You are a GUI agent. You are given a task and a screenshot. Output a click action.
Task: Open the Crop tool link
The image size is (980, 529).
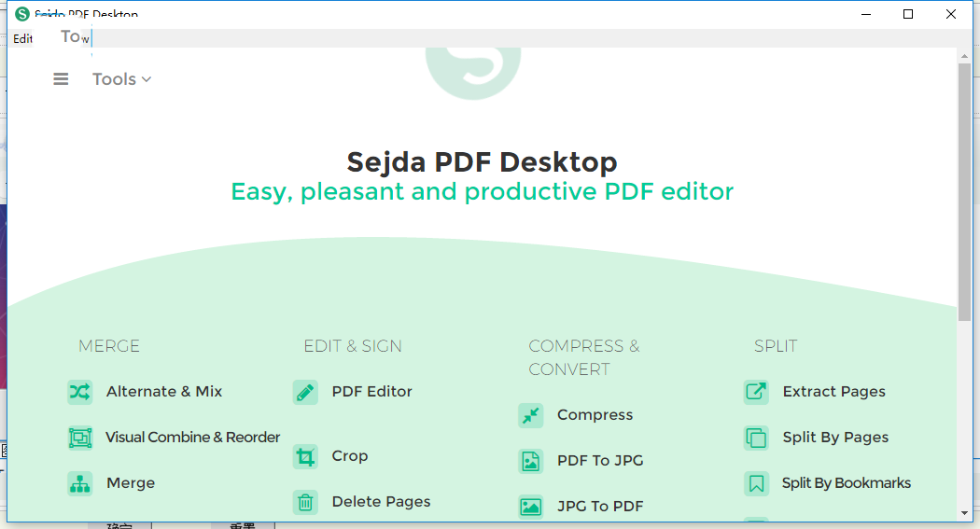click(350, 456)
